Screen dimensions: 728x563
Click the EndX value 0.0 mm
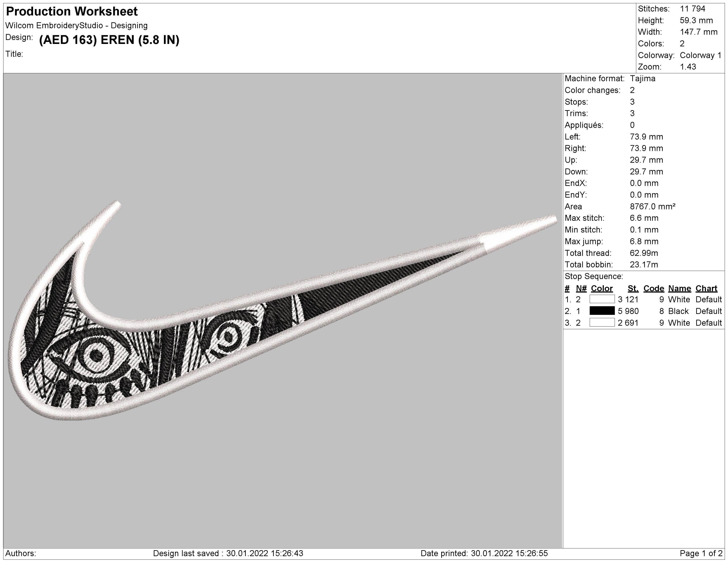click(x=644, y=183)
